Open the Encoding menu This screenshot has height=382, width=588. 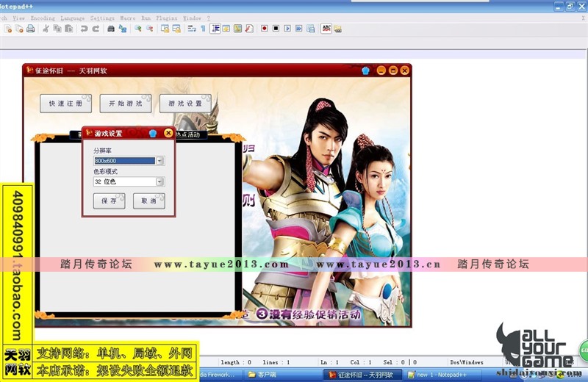[x=44, y=17]
